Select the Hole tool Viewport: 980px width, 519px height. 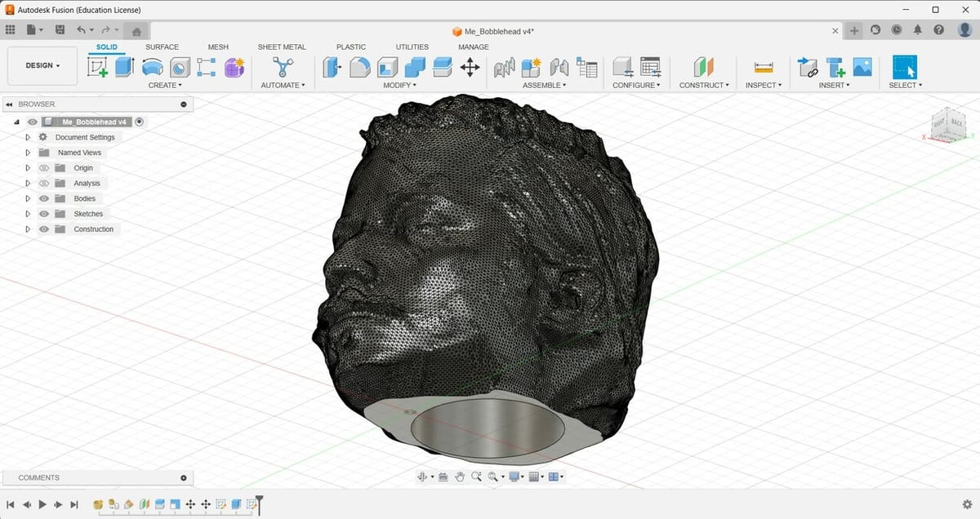tap(180, 68)
